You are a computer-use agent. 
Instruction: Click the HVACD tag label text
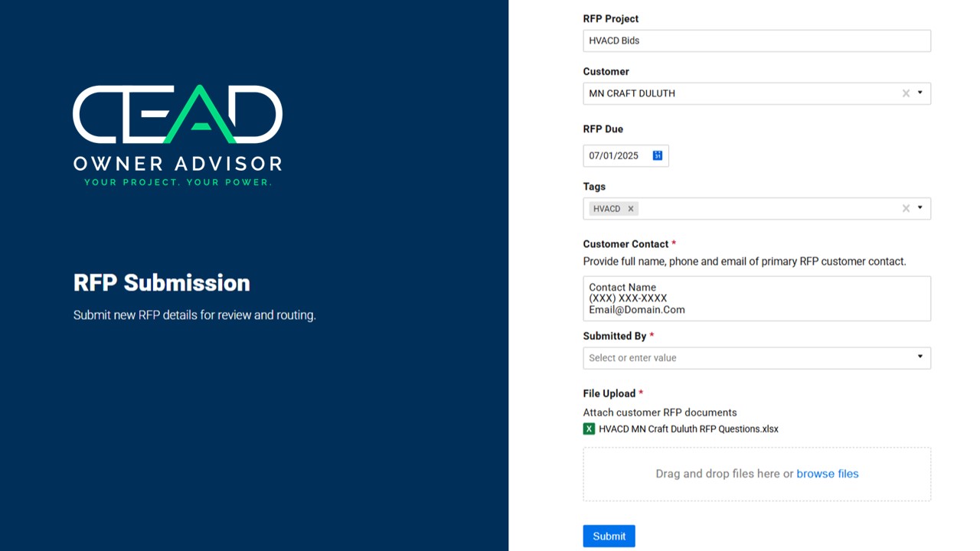[x=606, y=209]
